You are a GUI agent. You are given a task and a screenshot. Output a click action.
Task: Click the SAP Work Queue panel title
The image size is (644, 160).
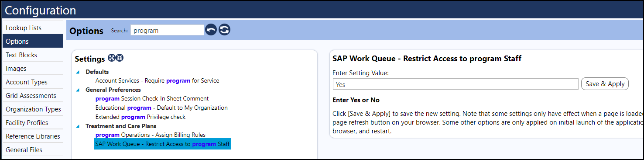(427, 59)
